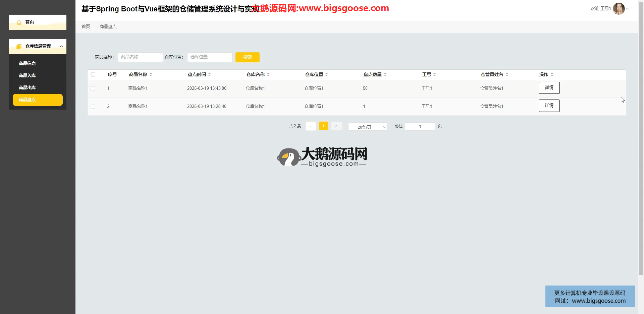This screenshot has width=644, height=314.
Task: Check the first row checkbox
Action: 93,88
